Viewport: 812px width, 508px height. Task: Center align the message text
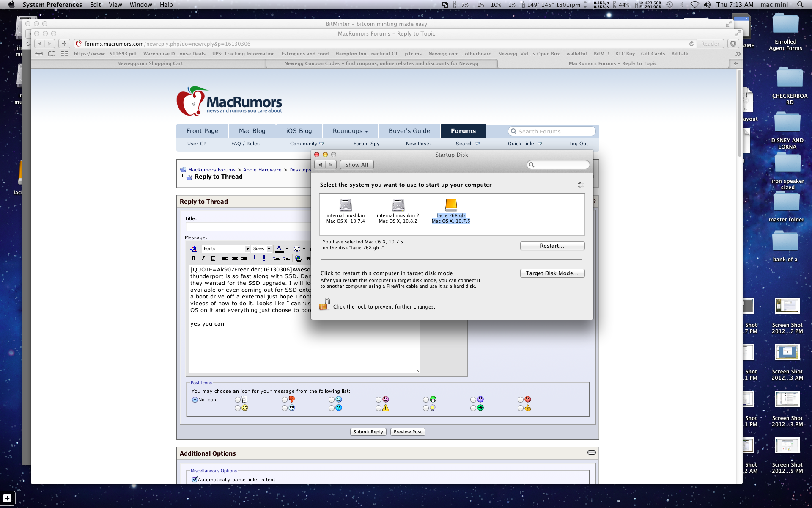(235, 258)
